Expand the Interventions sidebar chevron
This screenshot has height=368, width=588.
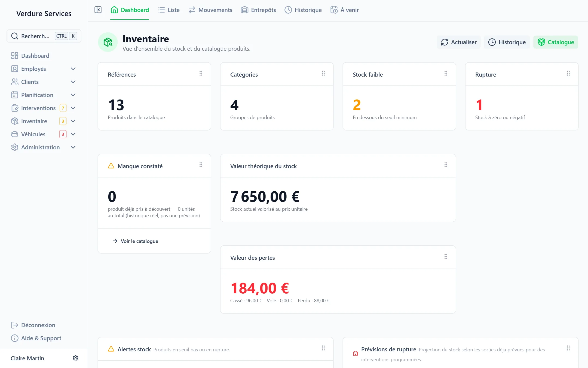coord(73,108)
